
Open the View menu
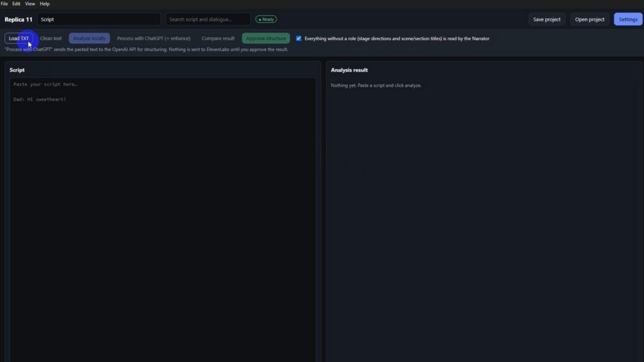tap(30, 4)
